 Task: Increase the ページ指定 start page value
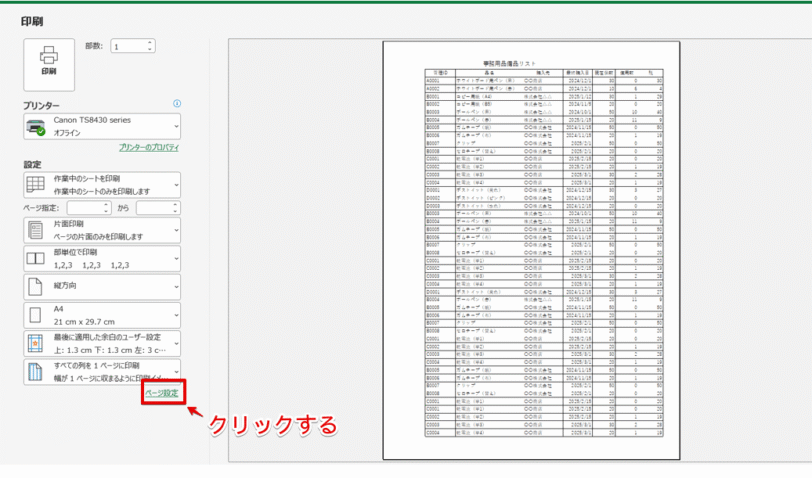(107, 205)
